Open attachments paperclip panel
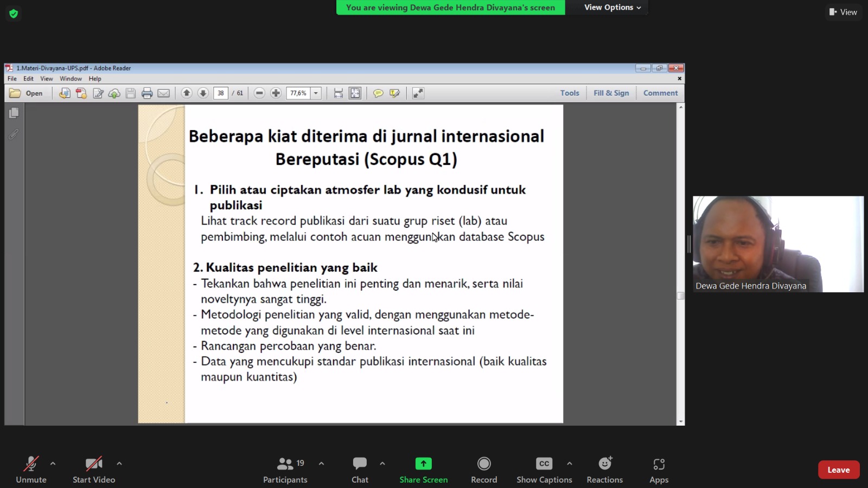This screenshot has width=868, height=488. click(x=14, y=134)
